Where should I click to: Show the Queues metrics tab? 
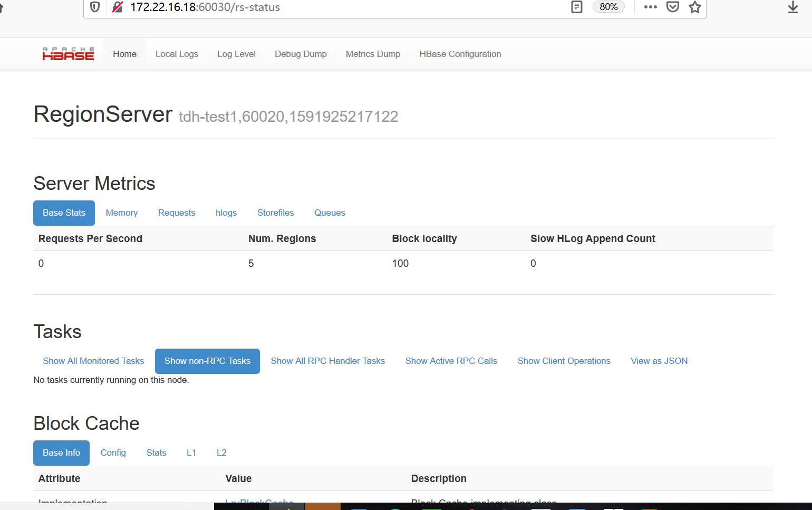(330, 213)
